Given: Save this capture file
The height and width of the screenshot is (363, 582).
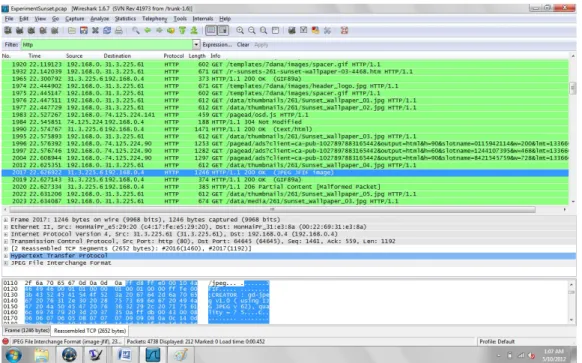Looking at the screenshot, I should (84, 30).
